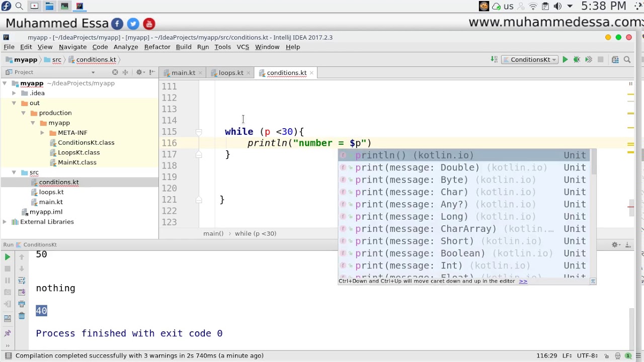This screenshot has width=644, height=362.
Task: Click the Run panel's stop process square
Action: pyautogui.click(x=8, y=268)
